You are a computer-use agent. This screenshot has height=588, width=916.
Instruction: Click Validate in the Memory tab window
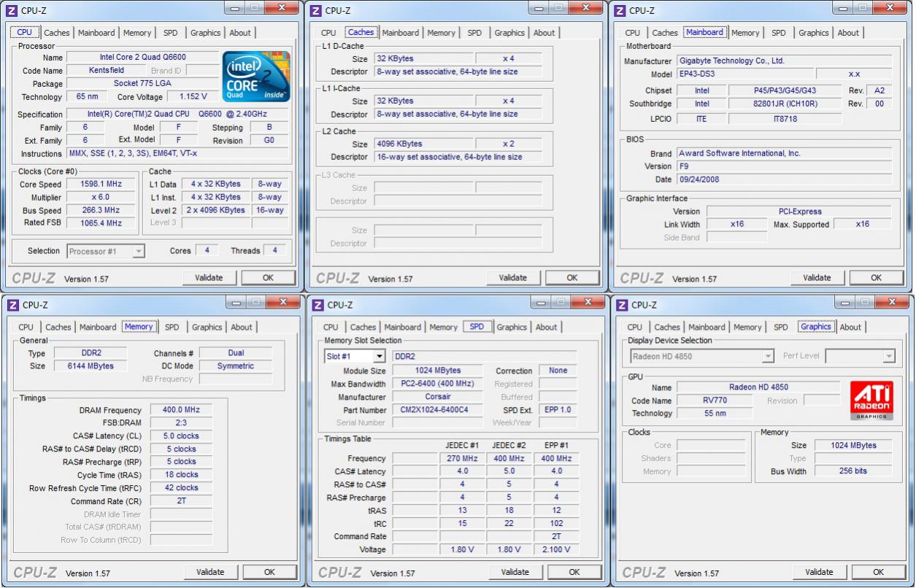210,572
